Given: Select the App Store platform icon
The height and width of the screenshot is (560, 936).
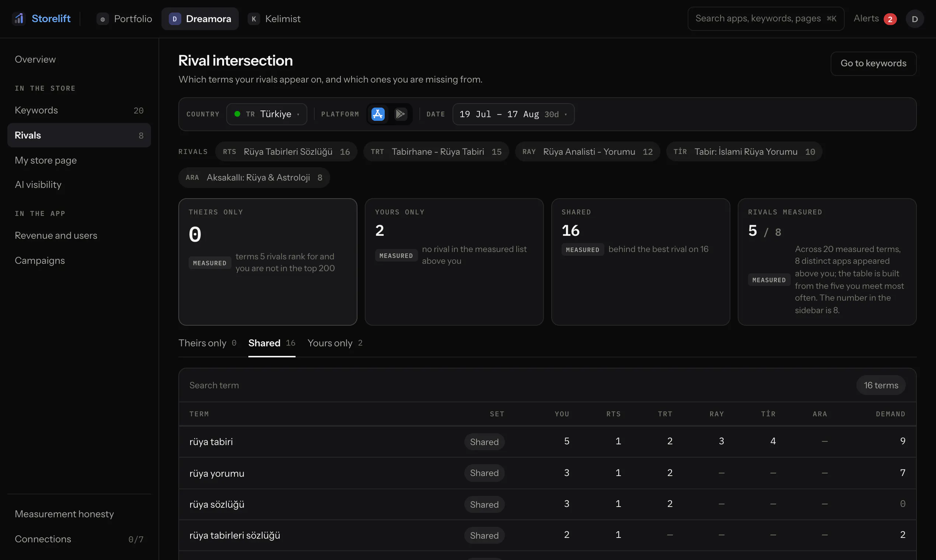Looking at the screenshot, I should pos(378,114).
